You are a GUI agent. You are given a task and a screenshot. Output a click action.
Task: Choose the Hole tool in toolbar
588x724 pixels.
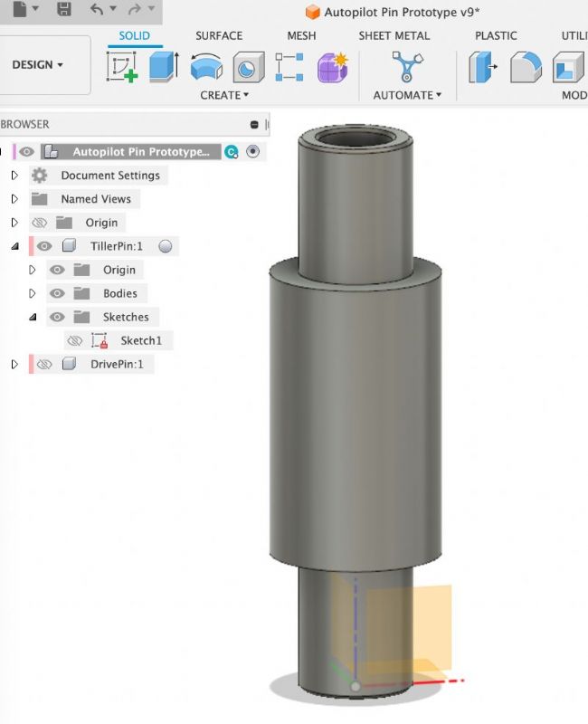pyautogui.click(x=248, y=68)
